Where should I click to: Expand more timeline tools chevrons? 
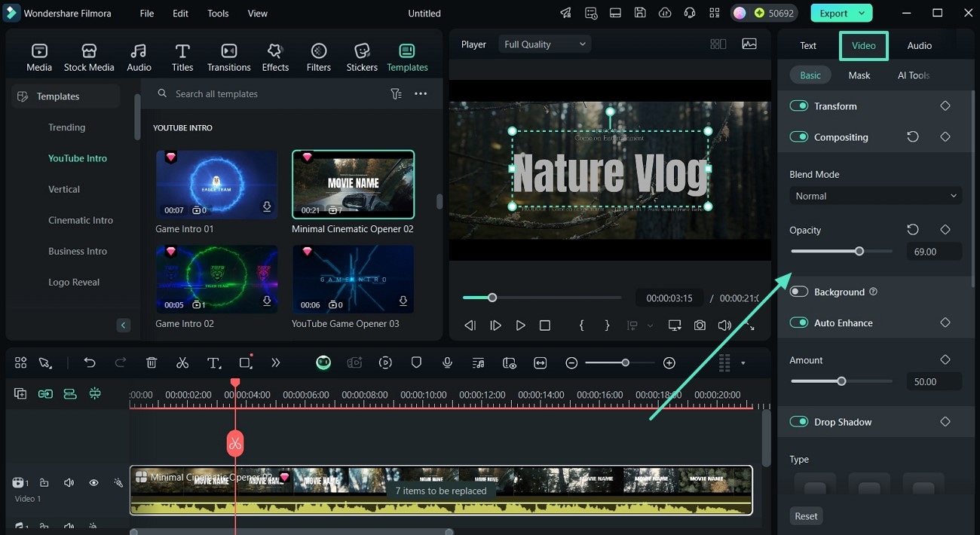[x=276, y=362]
